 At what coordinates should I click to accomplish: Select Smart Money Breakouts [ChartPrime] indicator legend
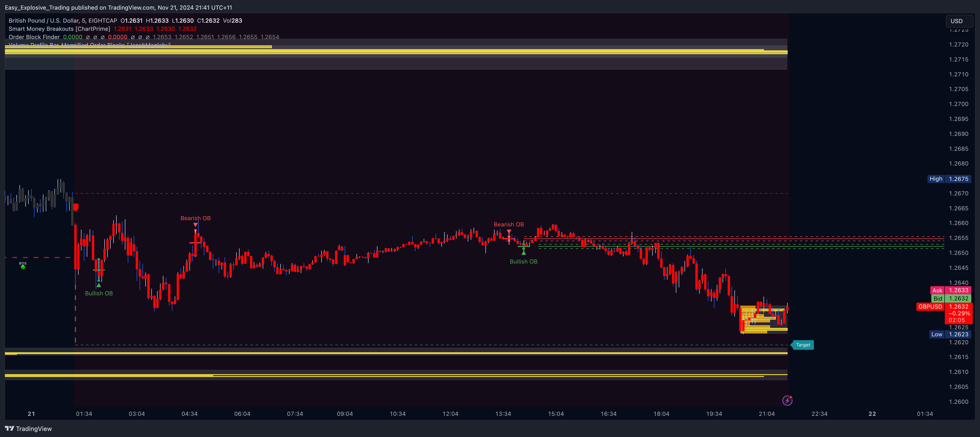tap(59, 29)
